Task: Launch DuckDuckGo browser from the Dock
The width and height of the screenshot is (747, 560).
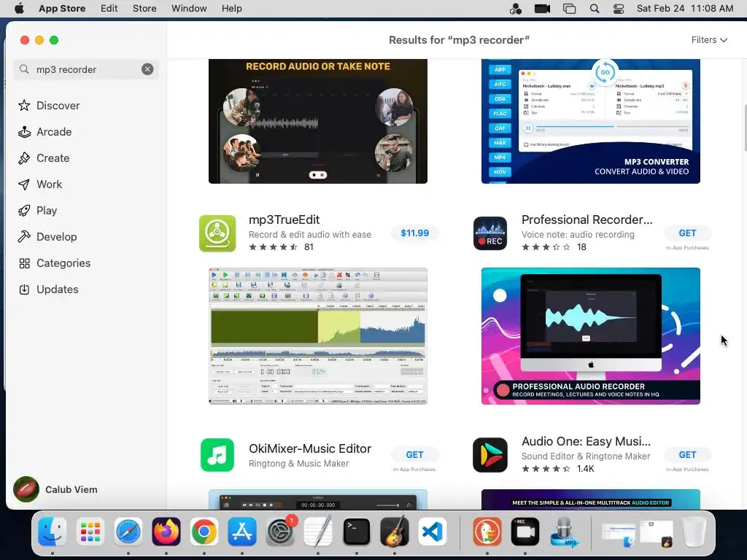Action: coord(487,532)
